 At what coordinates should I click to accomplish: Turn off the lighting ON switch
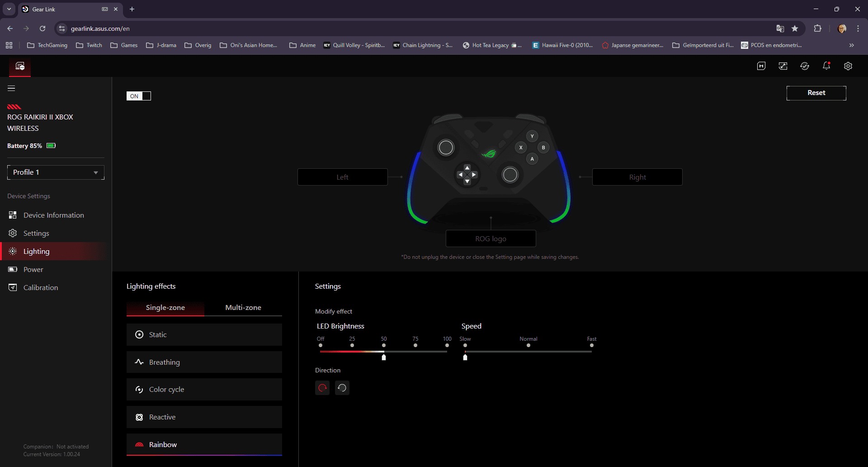click(x=139, y=96)
